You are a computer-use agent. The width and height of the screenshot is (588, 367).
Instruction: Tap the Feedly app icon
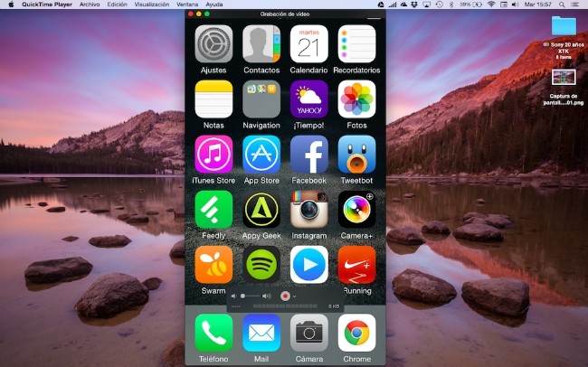click(213, 210)
